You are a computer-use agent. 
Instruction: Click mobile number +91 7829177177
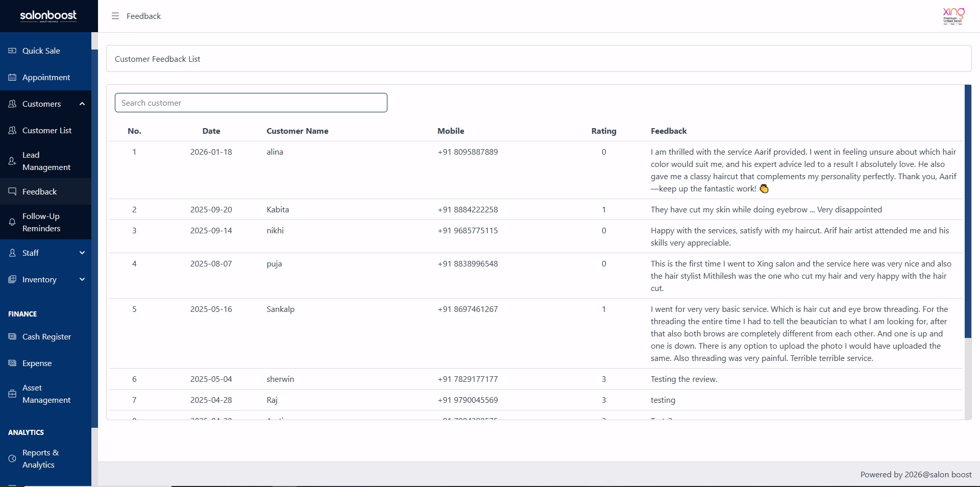click(x=468, y=379)
